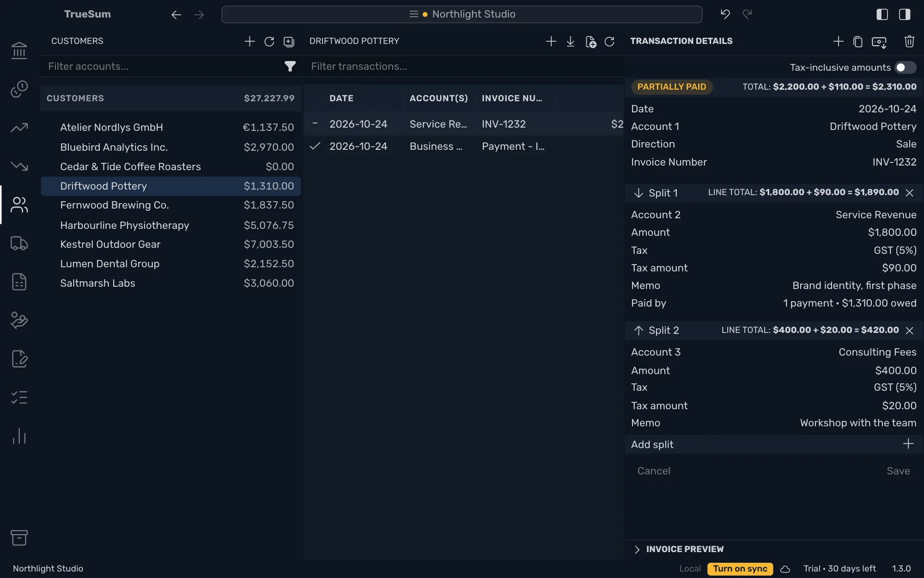Open Account 2 Service Revenue selector
This screenshot has height=578, width=924.
[876, 215]
